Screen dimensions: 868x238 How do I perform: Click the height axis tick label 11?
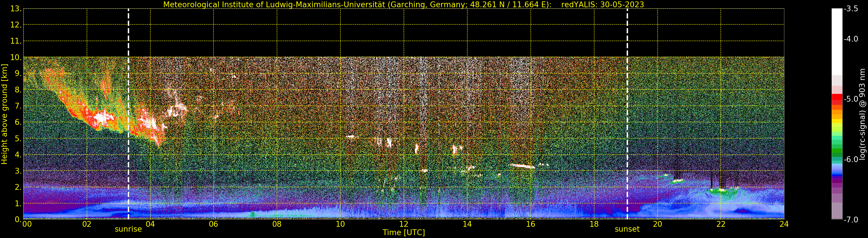pyautogui.click(x=16, y=41)
